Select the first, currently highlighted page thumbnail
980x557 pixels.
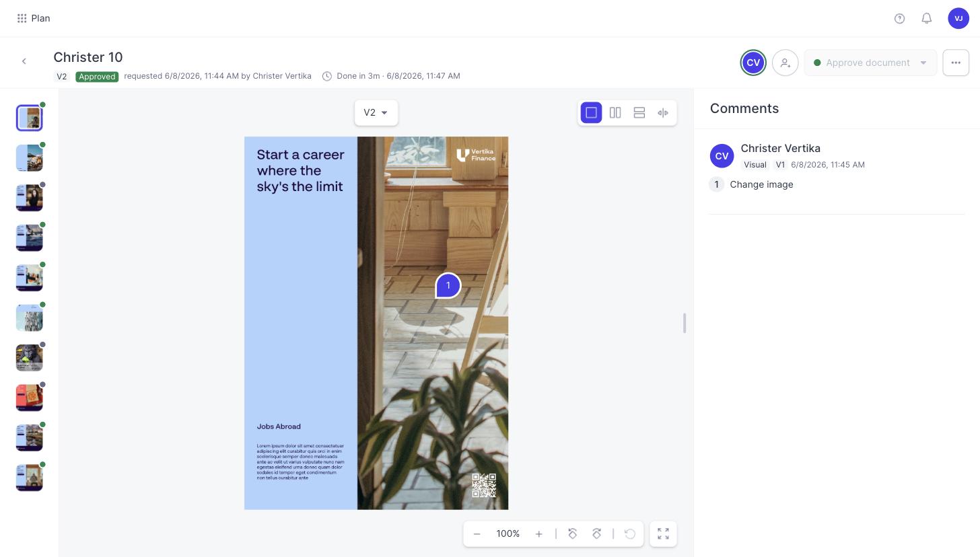click(30, 118)
